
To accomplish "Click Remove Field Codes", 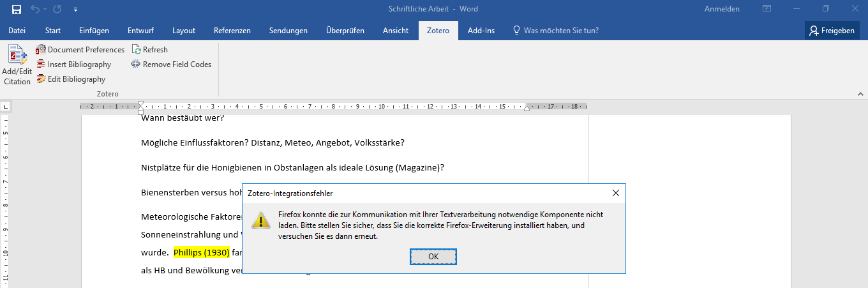I will point(171,64).
